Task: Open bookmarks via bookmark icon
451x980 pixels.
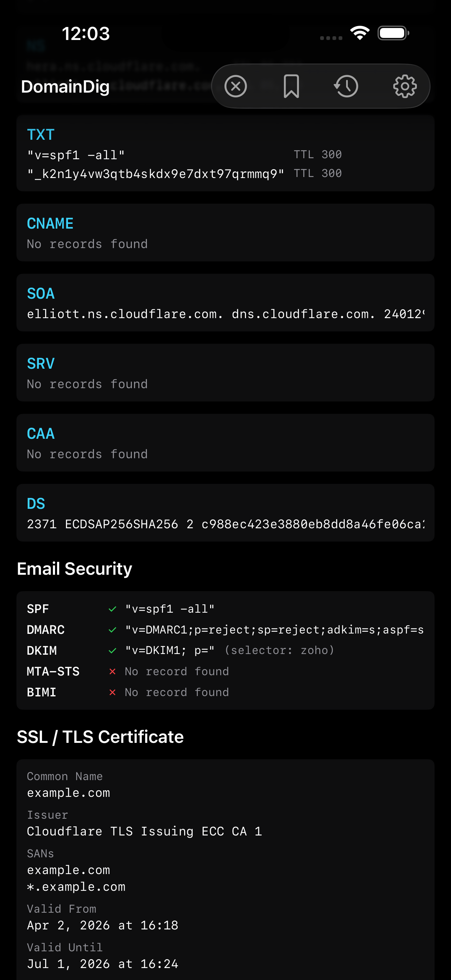Action: click(x=291, y=86)
